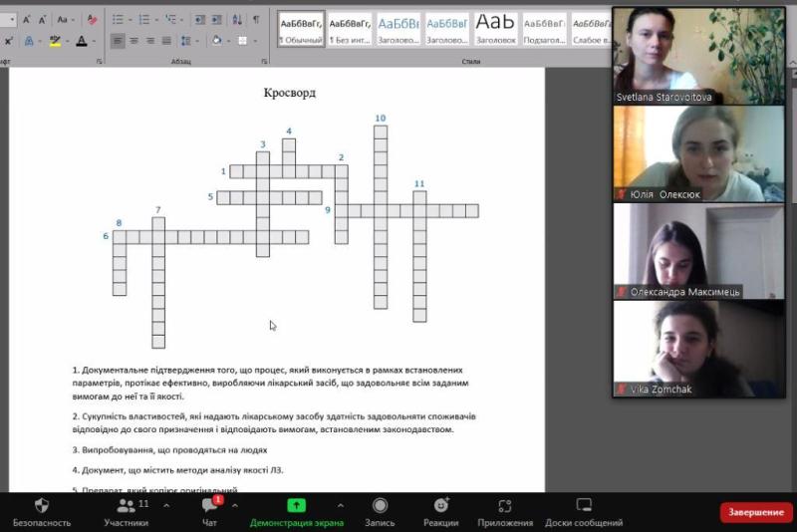Open font color dropdown arrow

point(94,41)
